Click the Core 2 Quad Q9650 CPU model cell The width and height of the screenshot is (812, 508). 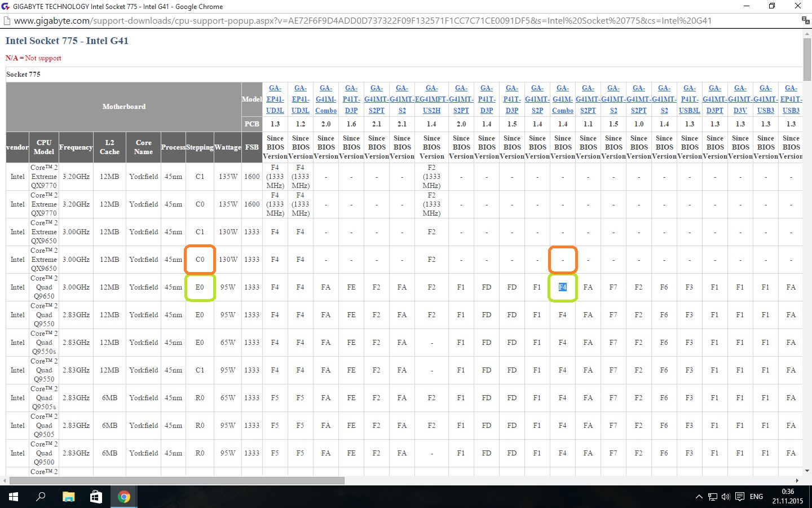[44, 287]
